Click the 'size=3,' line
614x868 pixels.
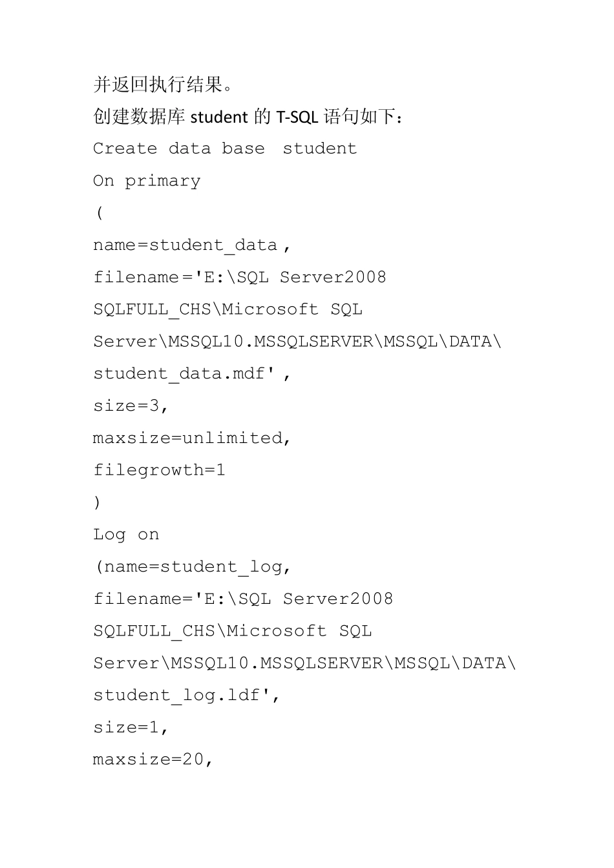tap(131, 406)
